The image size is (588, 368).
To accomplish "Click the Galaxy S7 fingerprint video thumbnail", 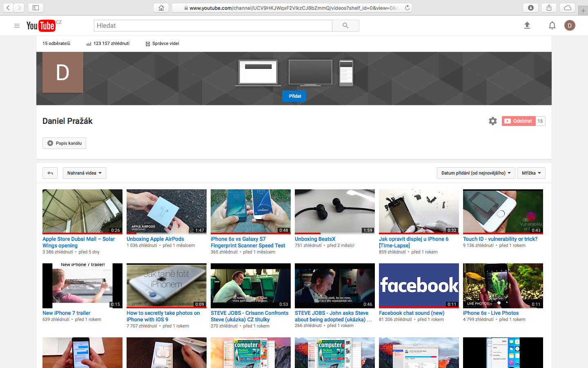I will pyautogui.click(x=251, y=212).
